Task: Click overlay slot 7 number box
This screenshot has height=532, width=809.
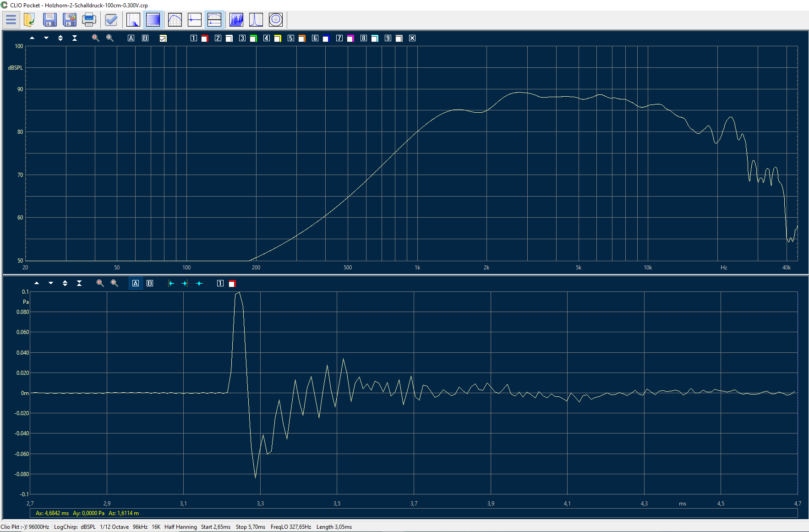Action: [x=339, y=38]
